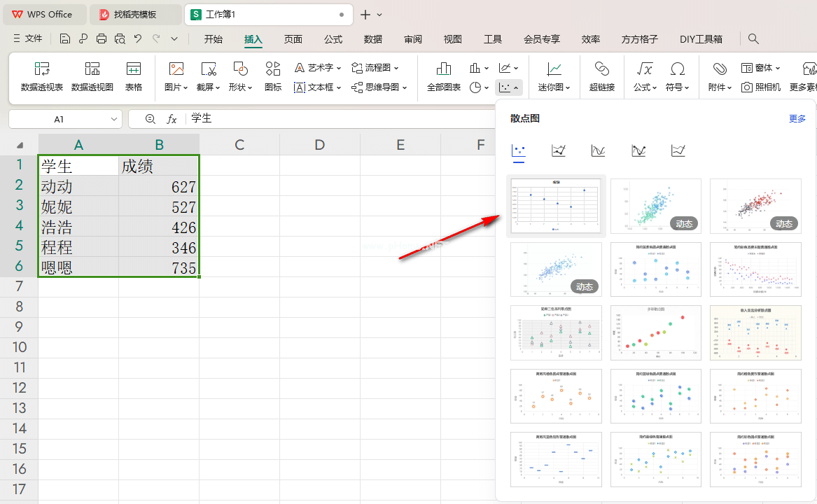The width and height of the screenshot is (817, 504).
Task: Choose the scatter template with red rising dots
Action: coord(655,332)
